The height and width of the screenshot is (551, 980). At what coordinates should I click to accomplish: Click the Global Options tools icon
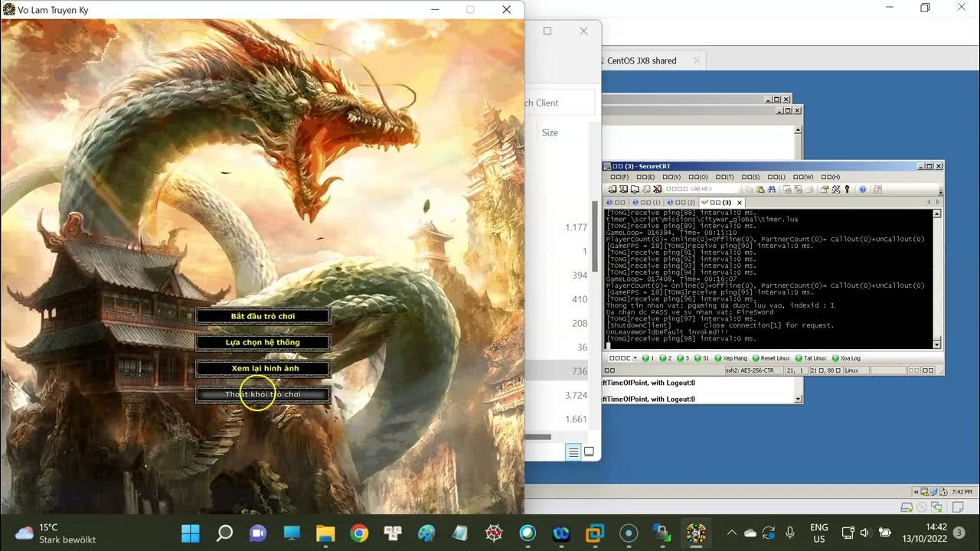coord(836,189)
